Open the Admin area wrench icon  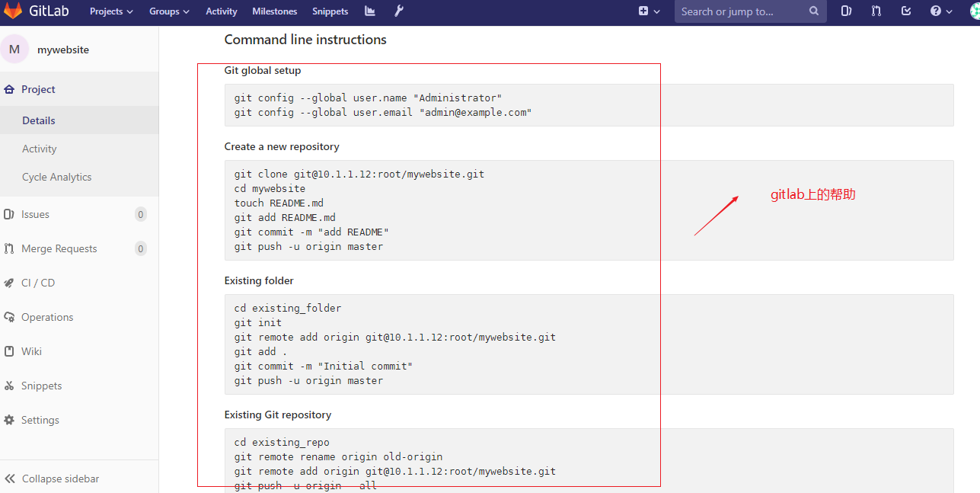pos(399,11)
